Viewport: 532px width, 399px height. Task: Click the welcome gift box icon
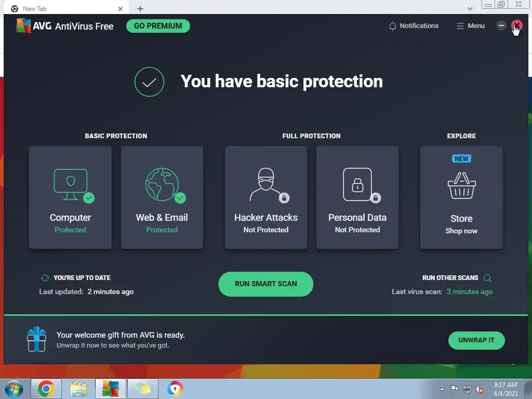pyautogui.click(x=37, y=339)
